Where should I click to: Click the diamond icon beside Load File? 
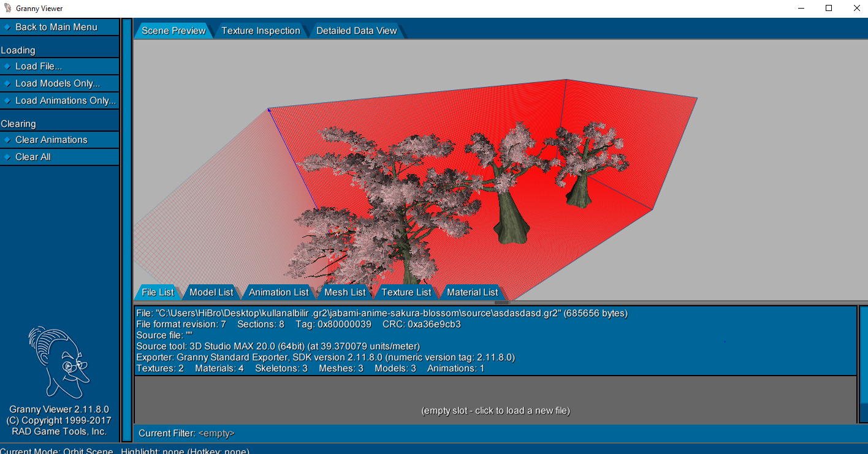(x=8, y=66)
